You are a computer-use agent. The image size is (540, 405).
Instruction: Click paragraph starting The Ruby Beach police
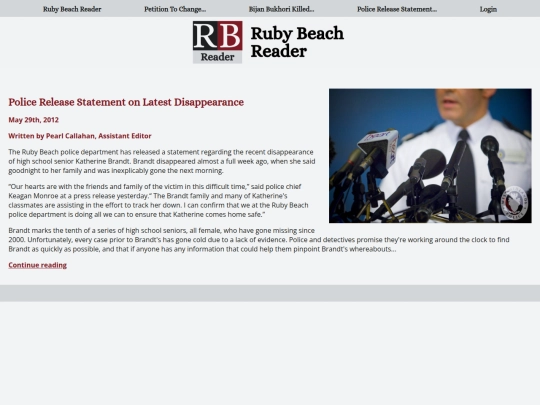click(x=162, y=161)
